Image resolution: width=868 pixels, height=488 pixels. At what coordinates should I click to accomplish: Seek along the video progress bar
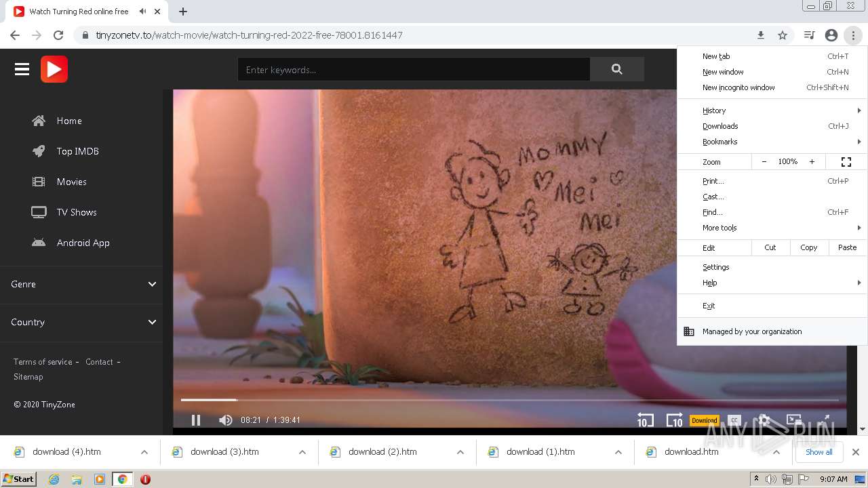pos(509,400)
